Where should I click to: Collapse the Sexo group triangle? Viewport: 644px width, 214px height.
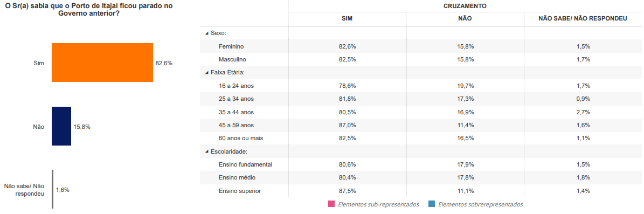tap(207, 33)
